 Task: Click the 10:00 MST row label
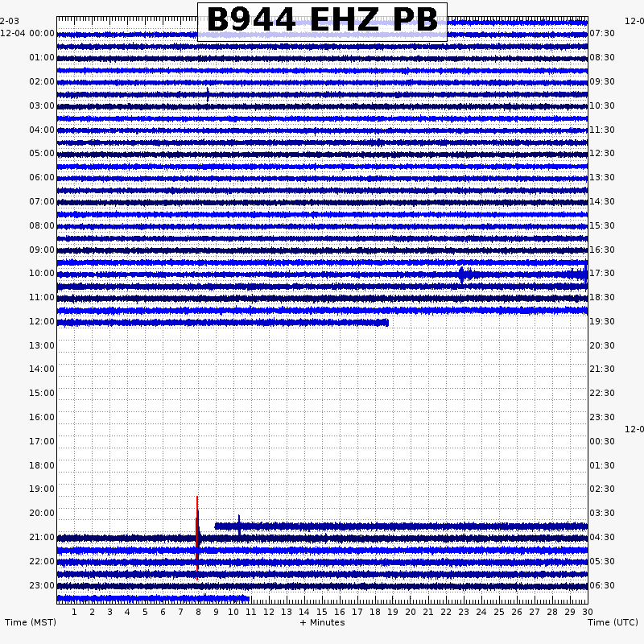point(42,273)
